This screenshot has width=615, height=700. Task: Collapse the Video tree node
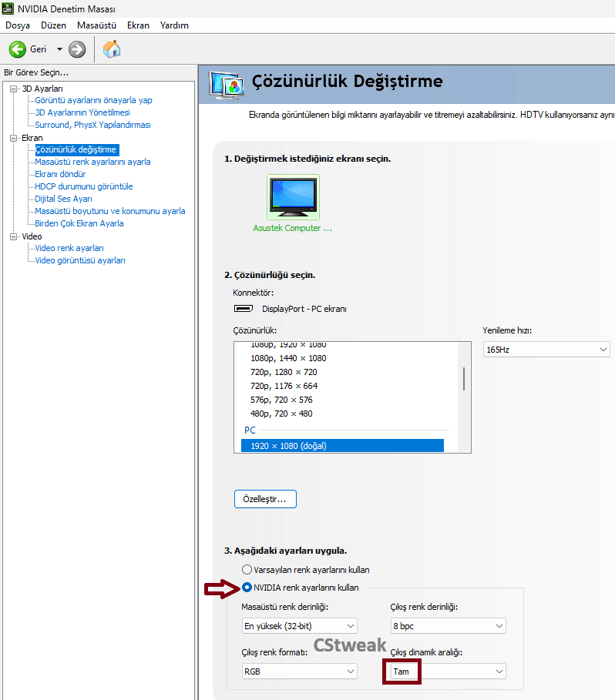tap(14, 236)
